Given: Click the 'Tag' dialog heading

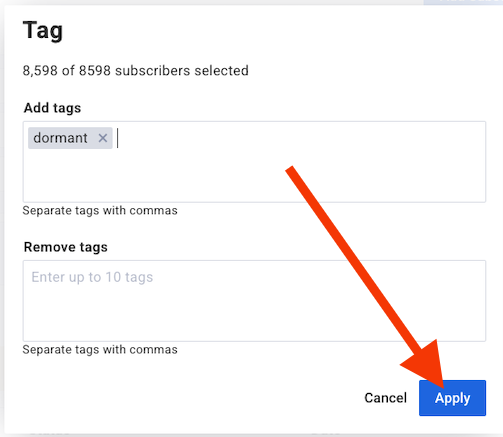Looking at the screenshot, I should pyautogui.click(x=43, y=31).
